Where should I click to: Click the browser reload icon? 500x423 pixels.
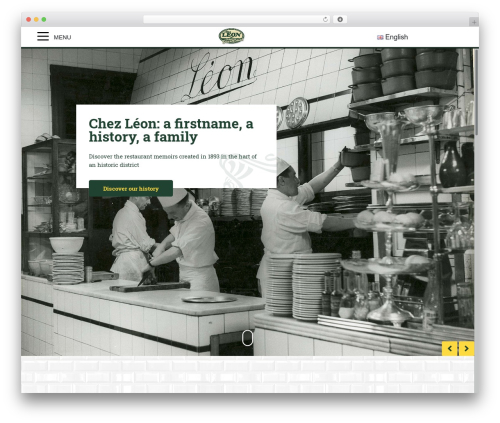pos(325,20)
